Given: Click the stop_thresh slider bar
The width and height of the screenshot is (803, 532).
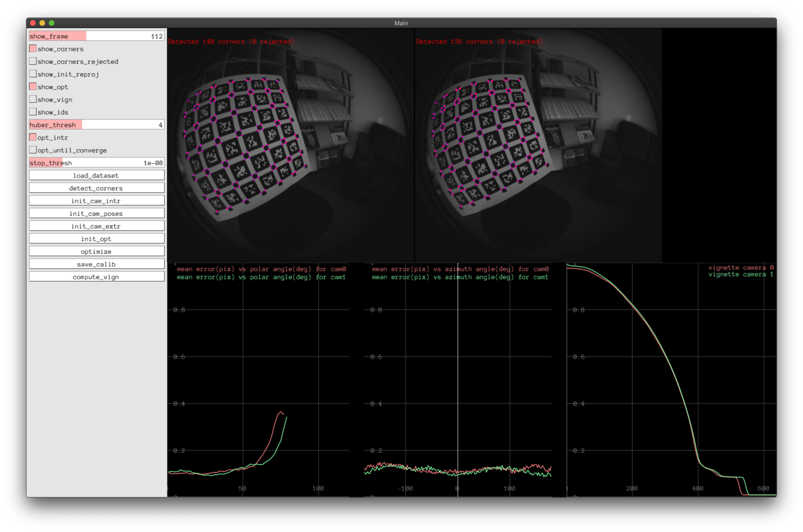Looking at the screenshot, I should pyautogui.click(x=97, y=163).
